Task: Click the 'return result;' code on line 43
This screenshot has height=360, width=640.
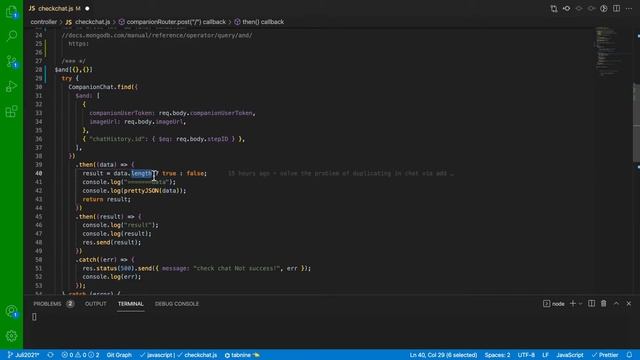Action: click(x=107, y=200)
